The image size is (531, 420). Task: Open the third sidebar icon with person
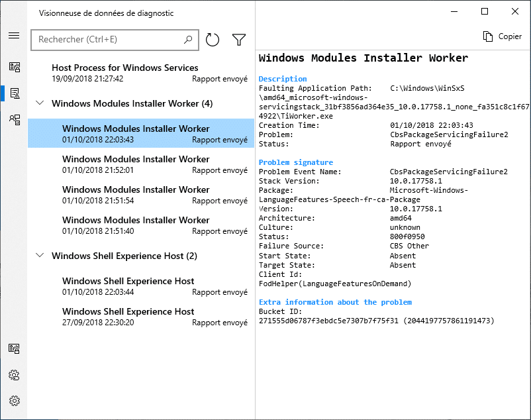point(14,119)
